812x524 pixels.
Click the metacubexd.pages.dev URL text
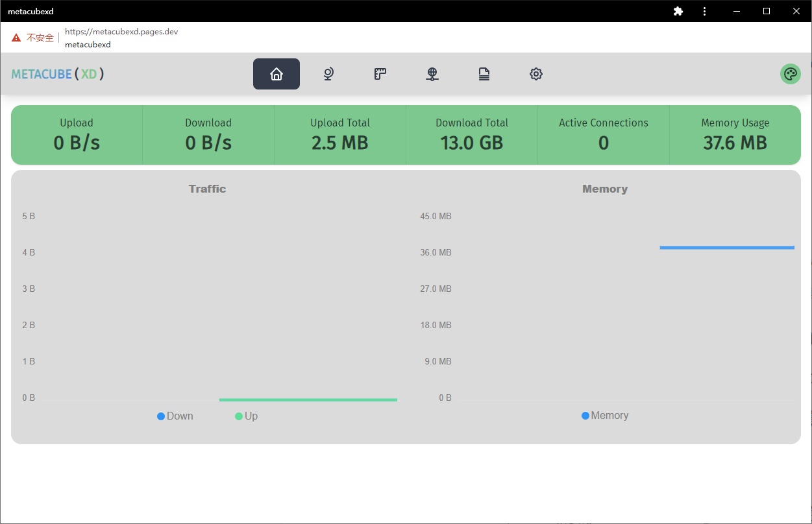pos(121,31)
